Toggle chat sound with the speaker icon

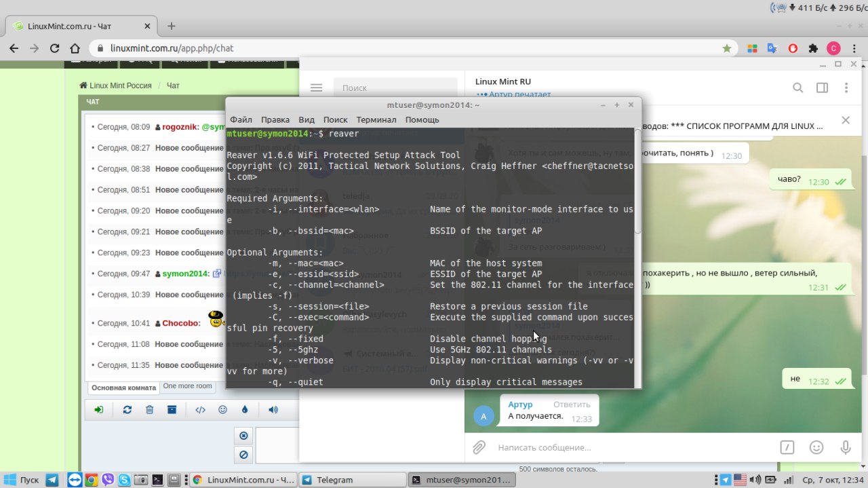[x=273, y=410]
